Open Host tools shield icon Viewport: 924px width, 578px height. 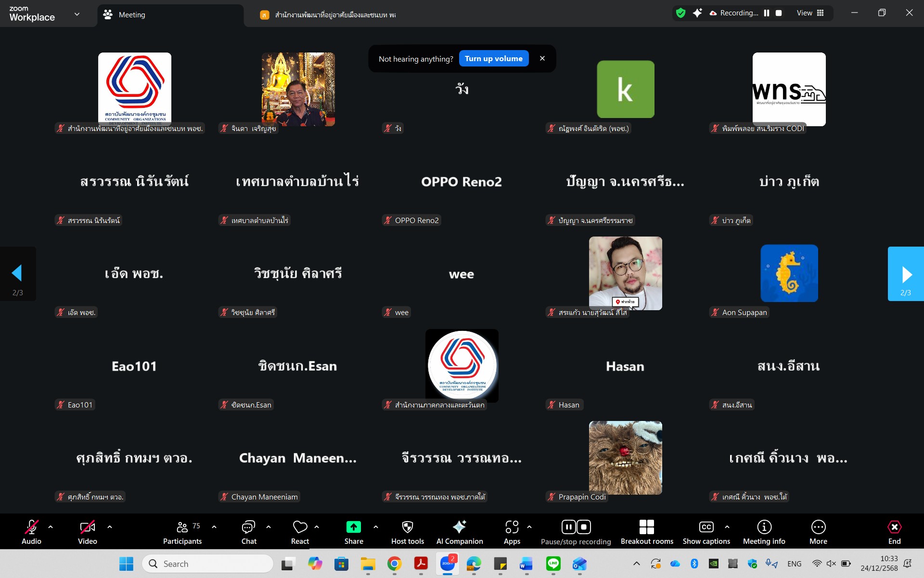pyautogui.click(x=407, y=527)
